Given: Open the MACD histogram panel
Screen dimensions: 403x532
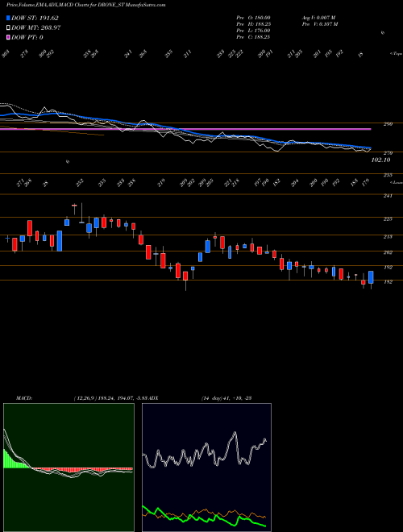Looking at the screenshot, I should point(69,468).
